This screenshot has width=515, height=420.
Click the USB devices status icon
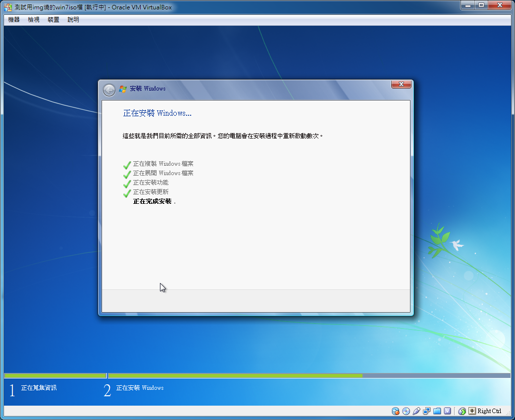(416, 411)
